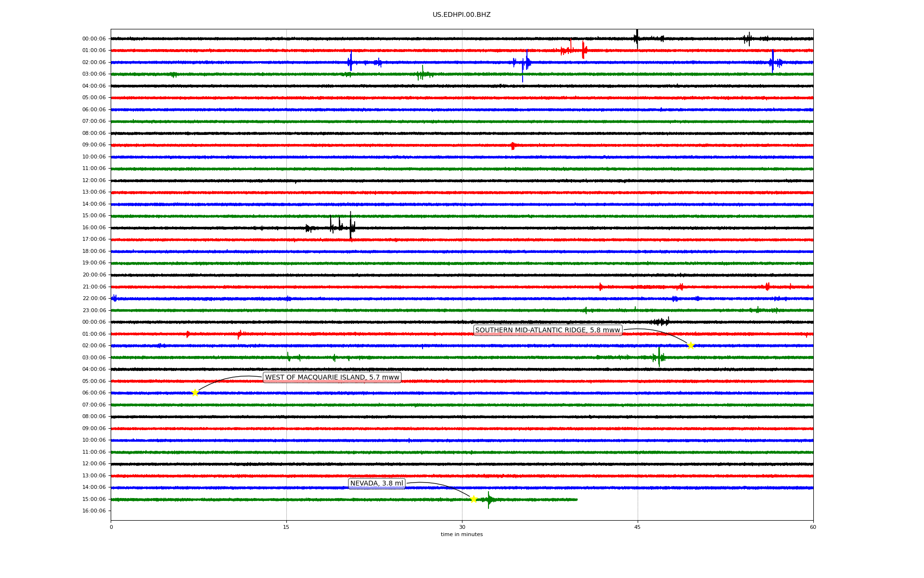
Task: Click the large black spike near minute 45
Action: point(637,38)
